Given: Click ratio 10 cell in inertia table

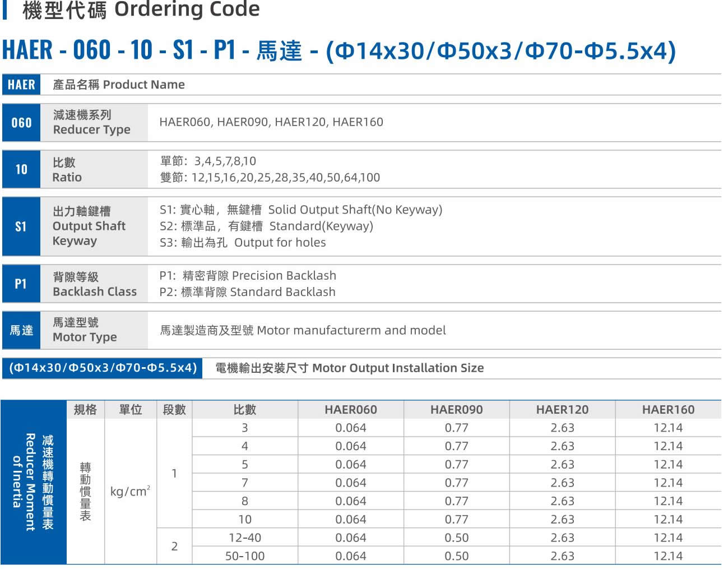Looking at the screenshot, I should tap(245, 520).
